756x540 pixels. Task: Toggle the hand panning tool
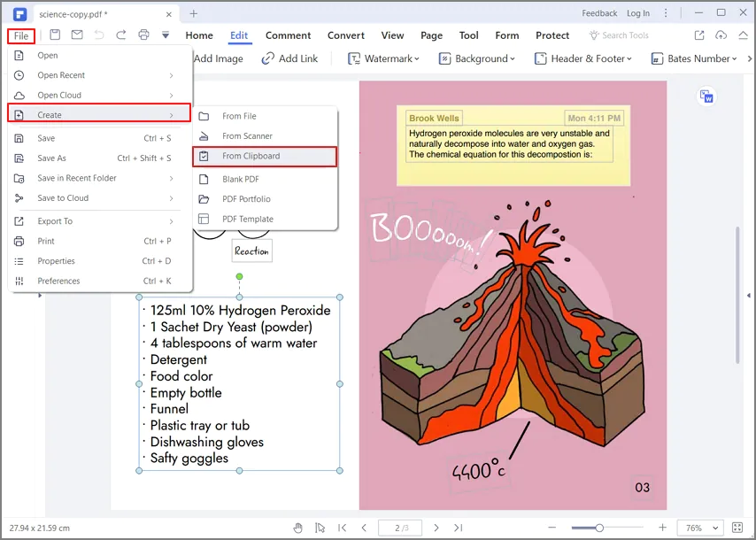(298, 528)
